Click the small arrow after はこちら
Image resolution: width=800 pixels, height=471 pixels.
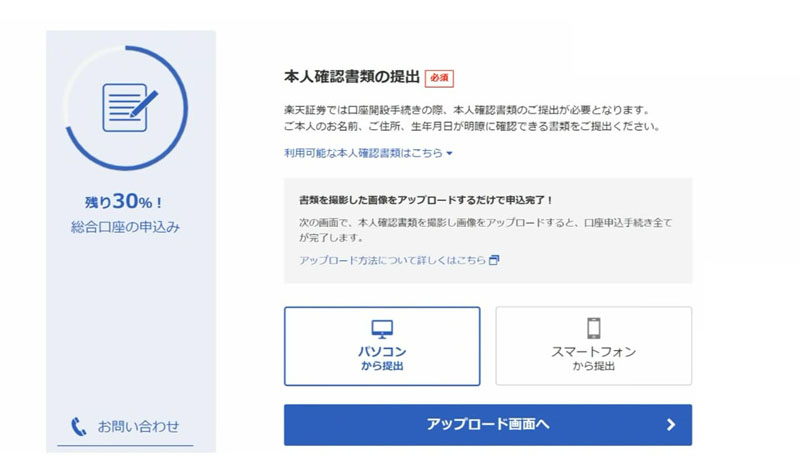[x=449, y=153]
